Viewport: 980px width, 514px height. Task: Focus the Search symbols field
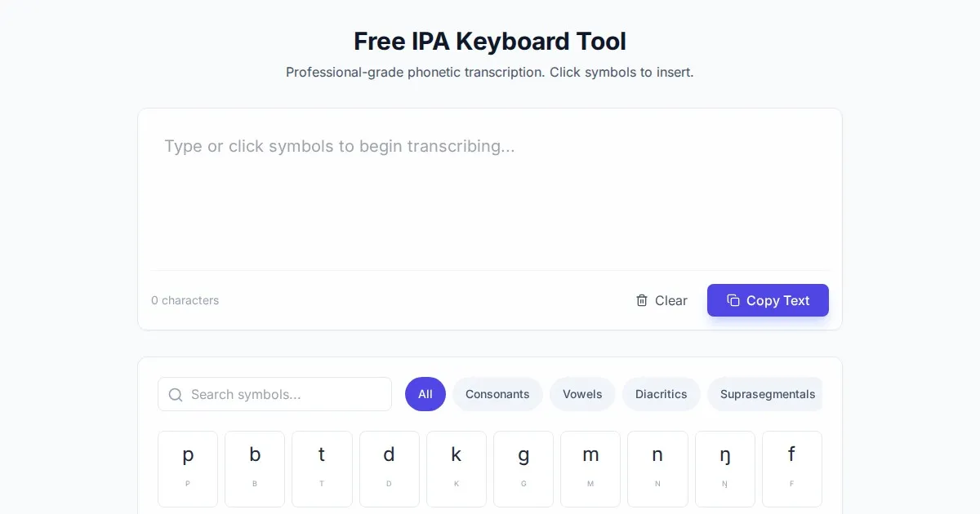[286, 395]
